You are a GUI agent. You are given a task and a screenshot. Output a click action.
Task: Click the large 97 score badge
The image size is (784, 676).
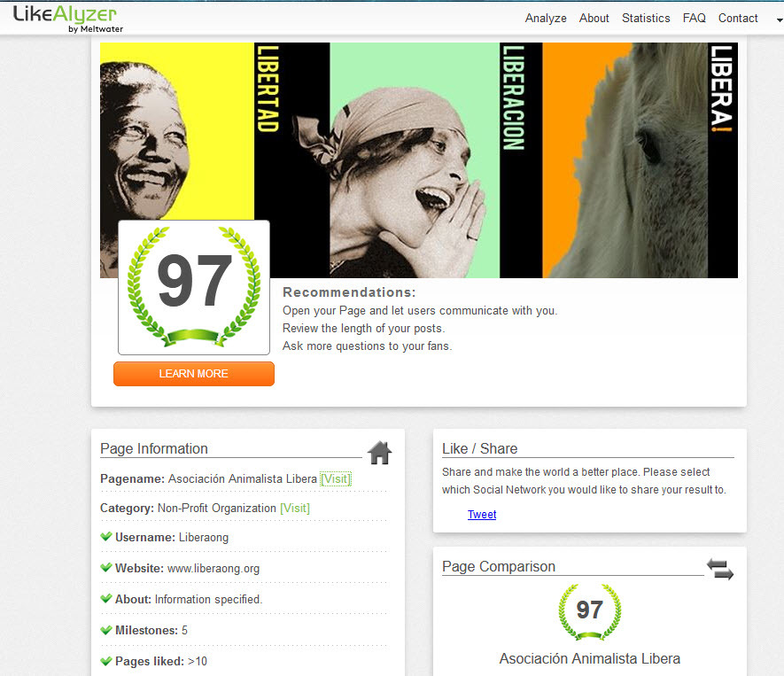(x=194, y=288)
